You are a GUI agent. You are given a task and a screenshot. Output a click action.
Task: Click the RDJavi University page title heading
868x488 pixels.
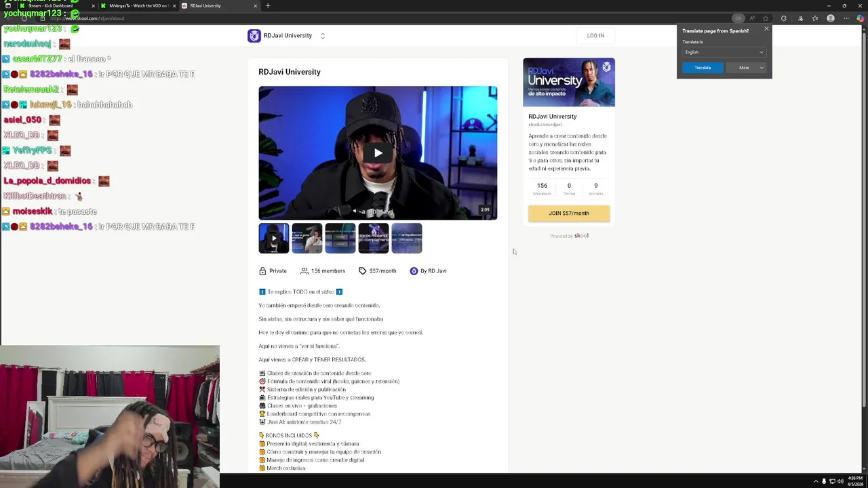point(290,72)
